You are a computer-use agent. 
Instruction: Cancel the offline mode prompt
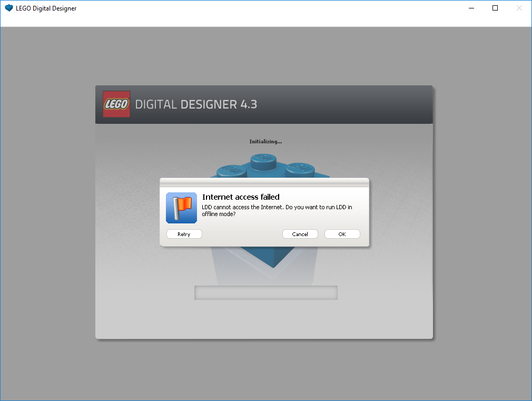[300, 234]
